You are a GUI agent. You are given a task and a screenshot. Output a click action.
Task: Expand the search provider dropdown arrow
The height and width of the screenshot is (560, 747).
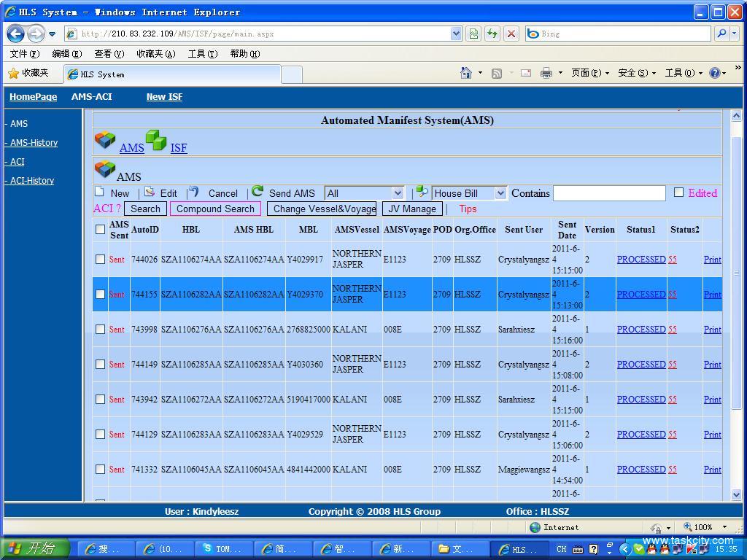point(735,34)
